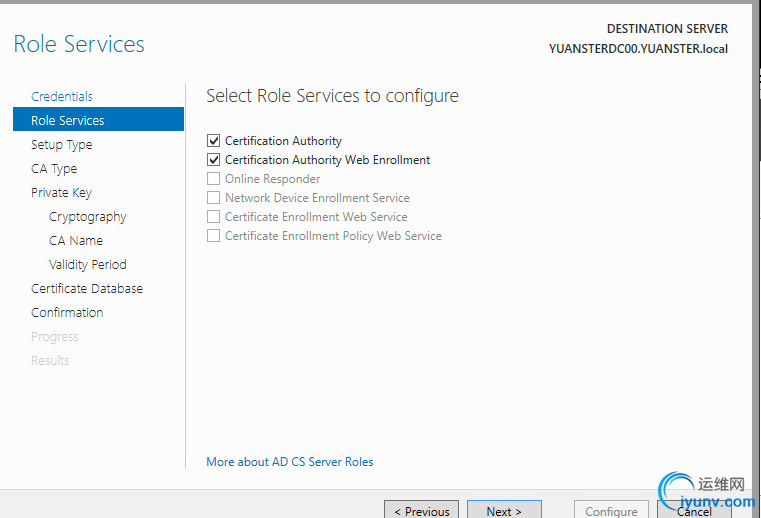Tick the Online Responder checkbox
The height and width of the screenshot is (518, 761).
213,179
